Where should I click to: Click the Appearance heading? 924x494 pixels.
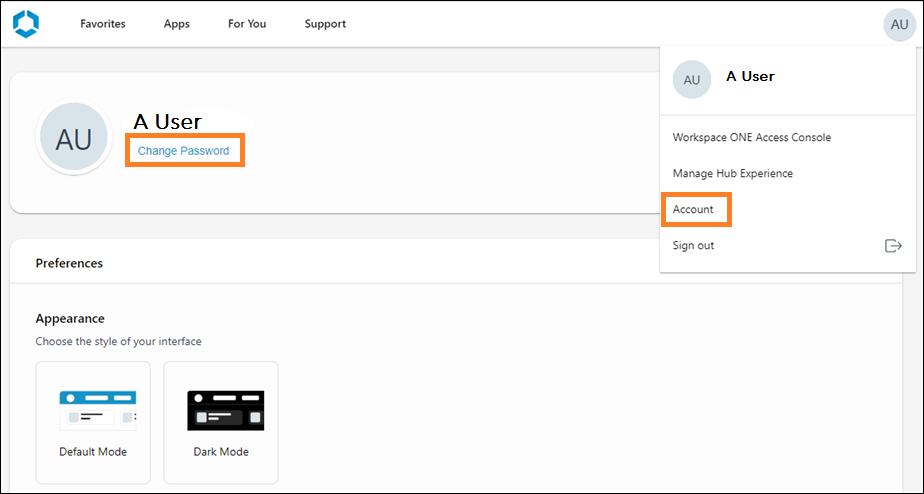point(70,318)
